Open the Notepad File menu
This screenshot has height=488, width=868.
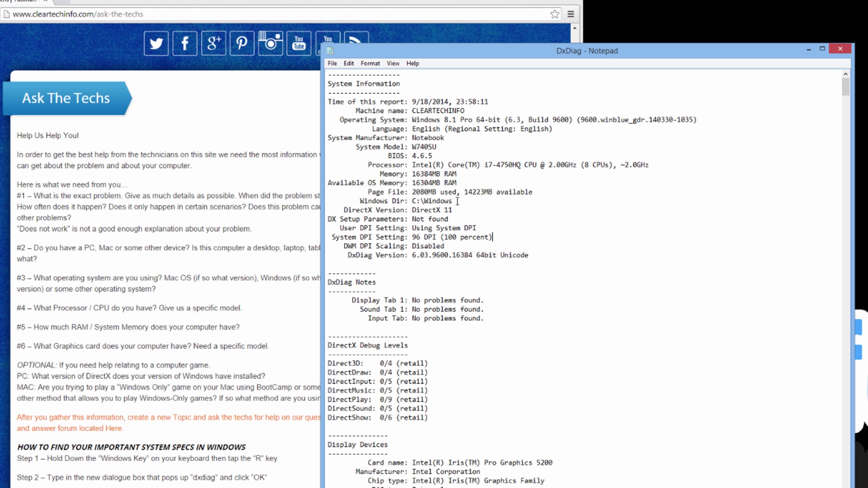(x=332, y=63)
